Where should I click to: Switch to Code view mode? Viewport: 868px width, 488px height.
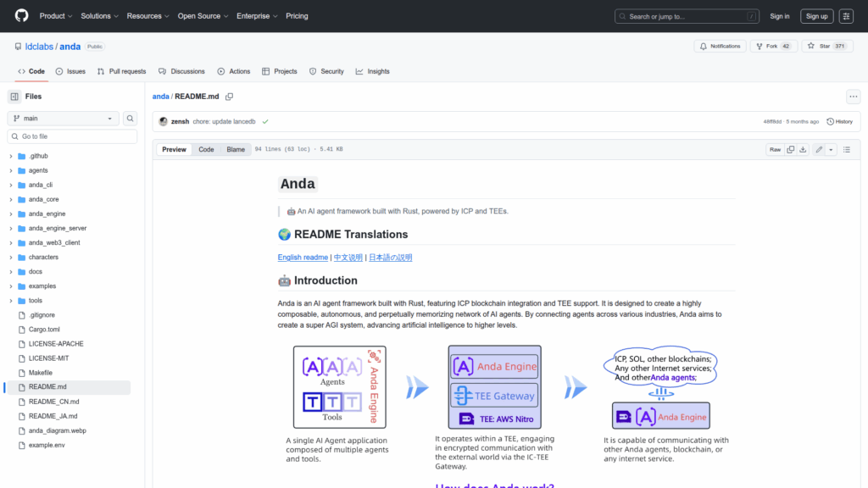206,149
